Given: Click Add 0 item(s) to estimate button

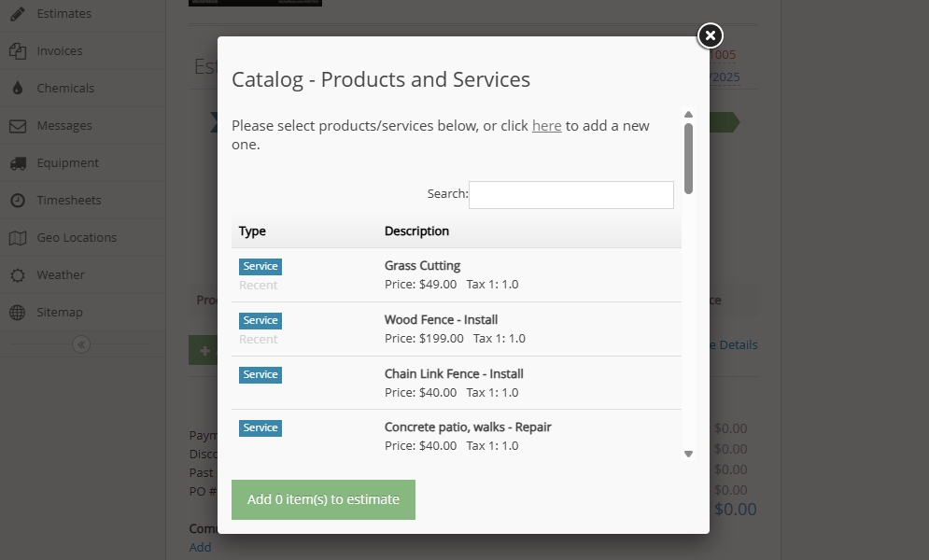Looking at the screenshot, I should point(323,499).
